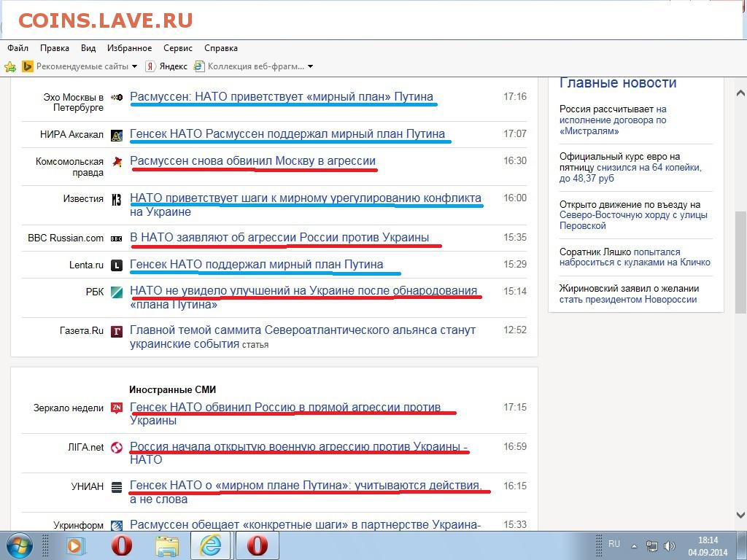Viewport: 747px width, 560px height.
Task: Open the Правка menu
Action: (x=54, y=48)
